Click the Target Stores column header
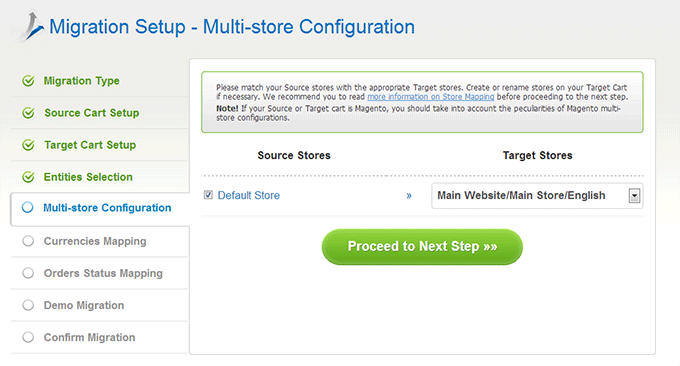680x366 pixels. pyautogui.click(x=537, y=155)
